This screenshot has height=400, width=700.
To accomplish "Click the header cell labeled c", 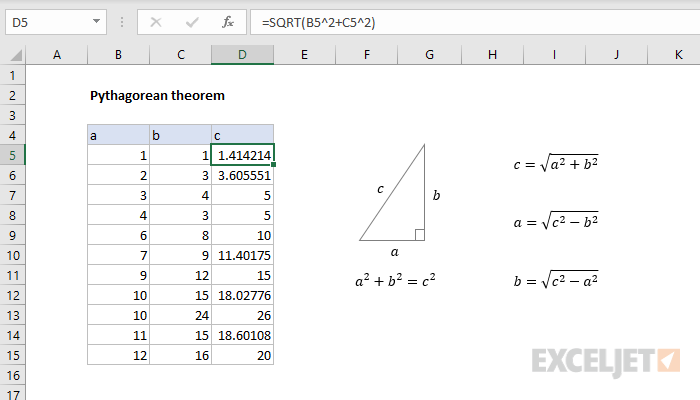I will [x=242, y=135].
